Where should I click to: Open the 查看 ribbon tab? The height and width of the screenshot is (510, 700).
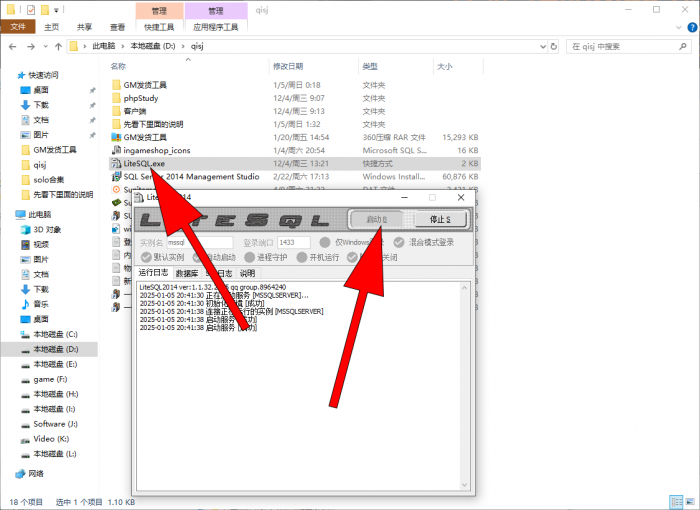click(117, 27)
